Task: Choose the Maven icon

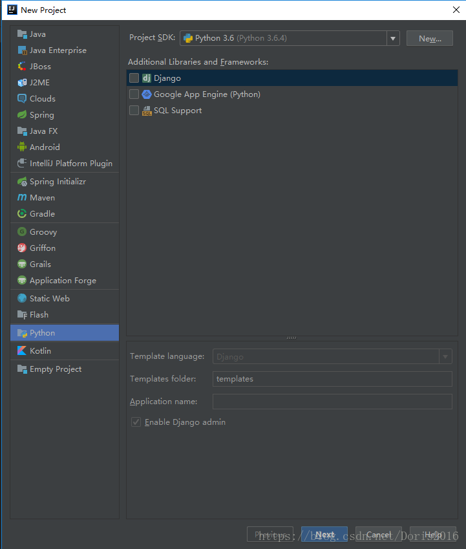Action: click(22, 197)
